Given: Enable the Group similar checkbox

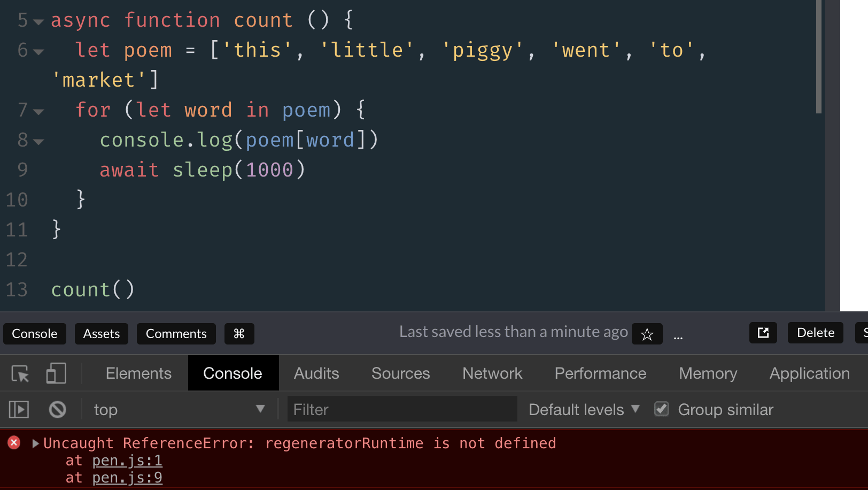Looking at the screenshot, I should click(x=661, y=408).
